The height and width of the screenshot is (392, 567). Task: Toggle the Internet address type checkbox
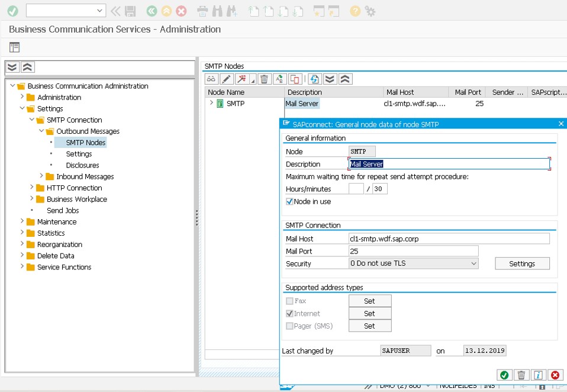289,313
